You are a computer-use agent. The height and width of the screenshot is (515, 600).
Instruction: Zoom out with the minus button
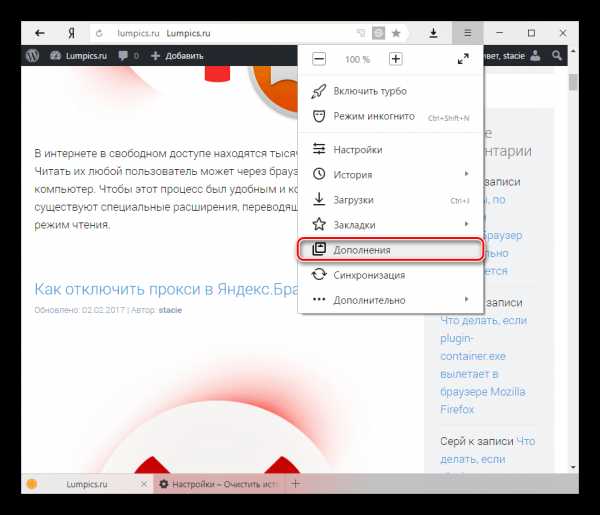(319, 59)
